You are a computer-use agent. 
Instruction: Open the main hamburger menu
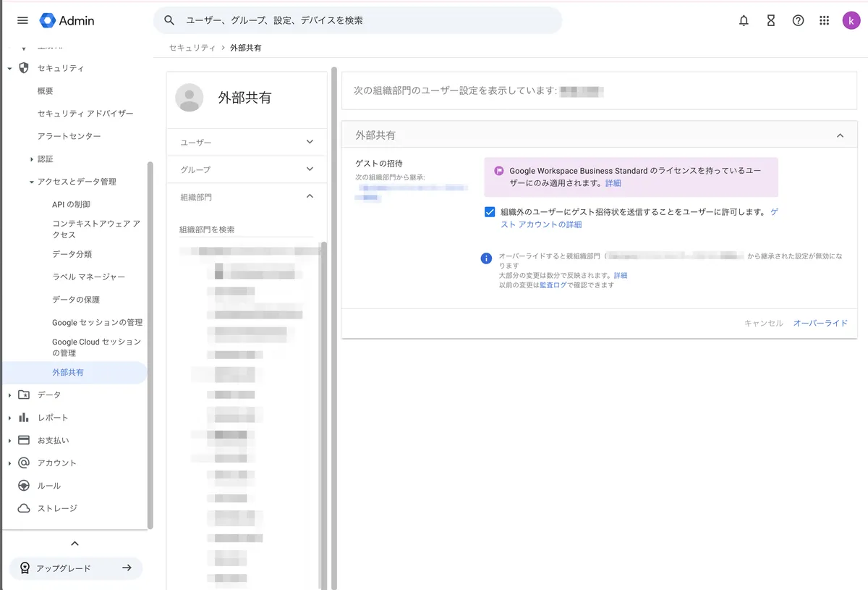point(22,20)
